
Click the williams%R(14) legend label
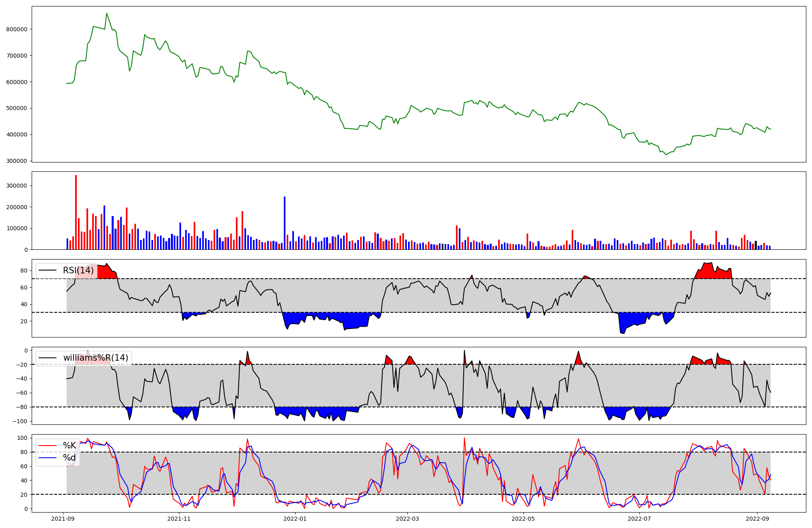click(95, 358)
